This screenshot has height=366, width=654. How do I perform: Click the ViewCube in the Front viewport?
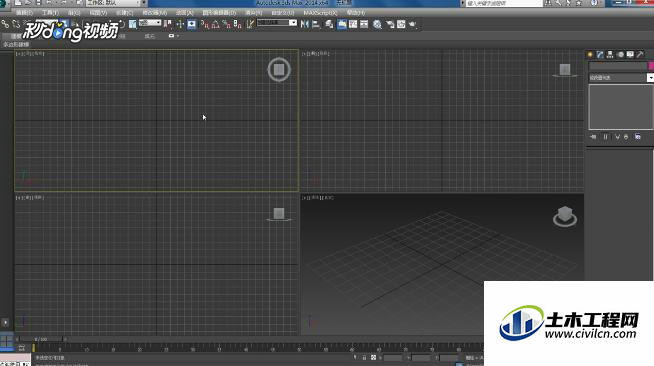pyautogui.click(x=565, y=70)
